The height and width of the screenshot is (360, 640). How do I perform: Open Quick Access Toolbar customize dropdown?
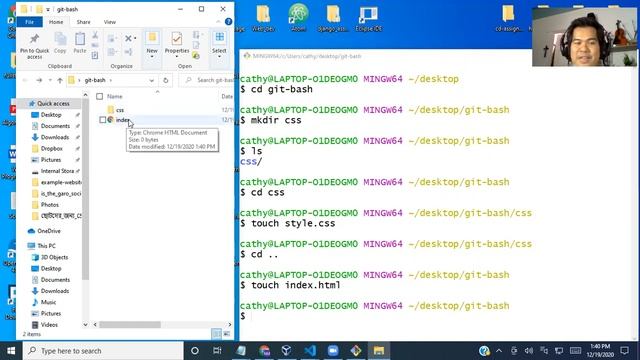[48, 9]
